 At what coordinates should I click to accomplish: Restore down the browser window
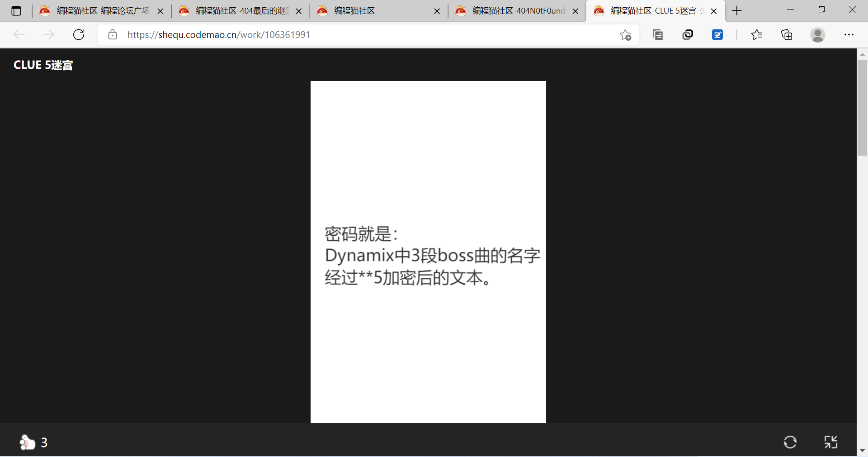coord(821,10)
